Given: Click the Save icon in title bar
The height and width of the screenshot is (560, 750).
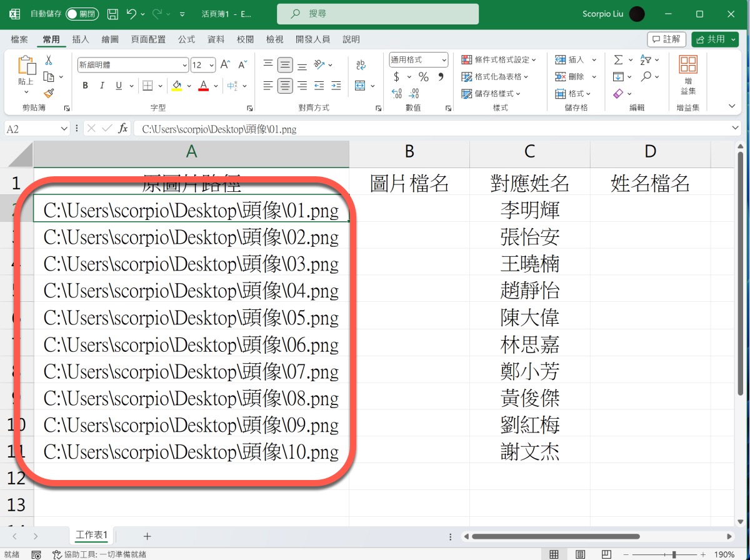Looking at the screenshot, I should coord(112,13).
